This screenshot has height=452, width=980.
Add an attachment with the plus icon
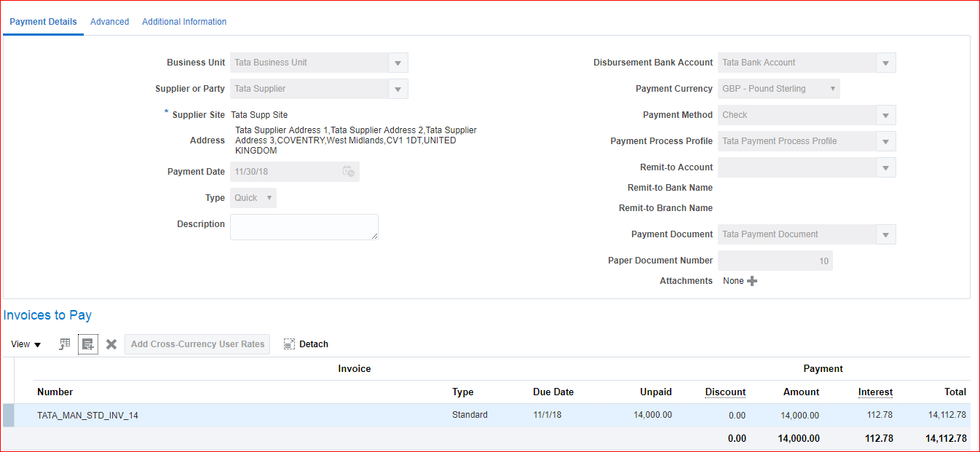(x=752, y=281)
